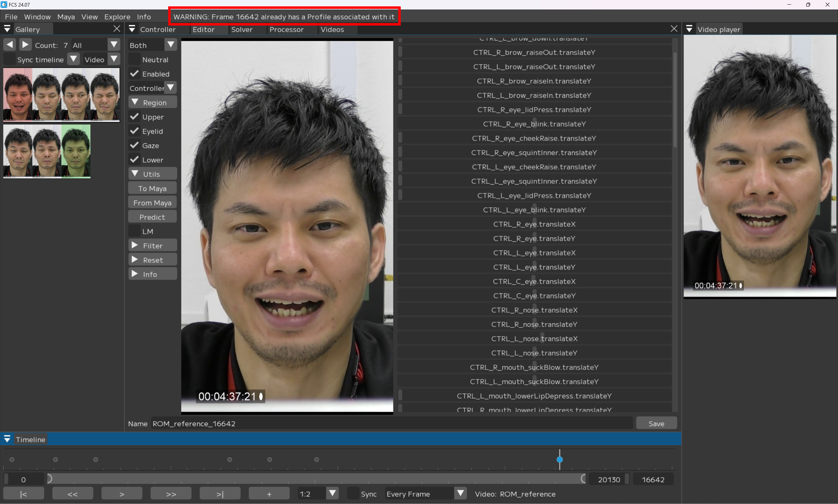
Task: Open the Both dropdown
Action: (171, 45)
